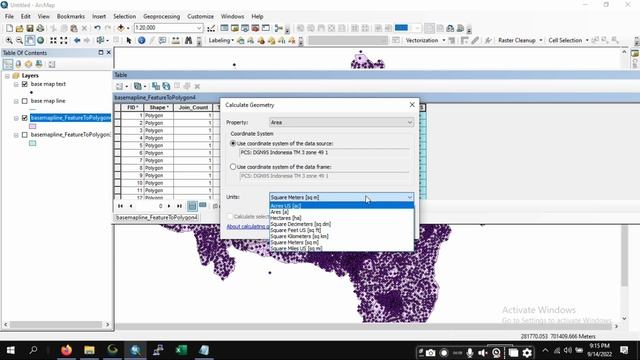Choose the Select Elements arrow tool
Viewport: 640px width, 360px height.
pos(129,40)
